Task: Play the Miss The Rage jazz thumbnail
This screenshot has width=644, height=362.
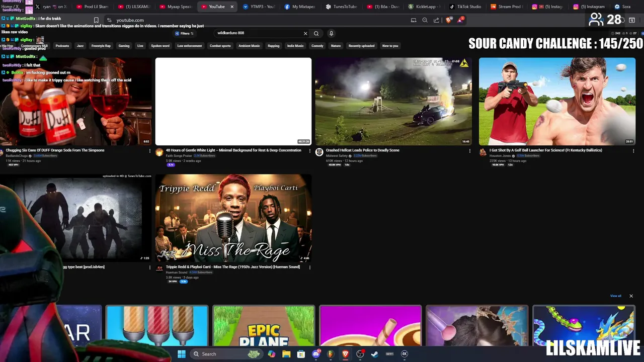Action: 233,218
